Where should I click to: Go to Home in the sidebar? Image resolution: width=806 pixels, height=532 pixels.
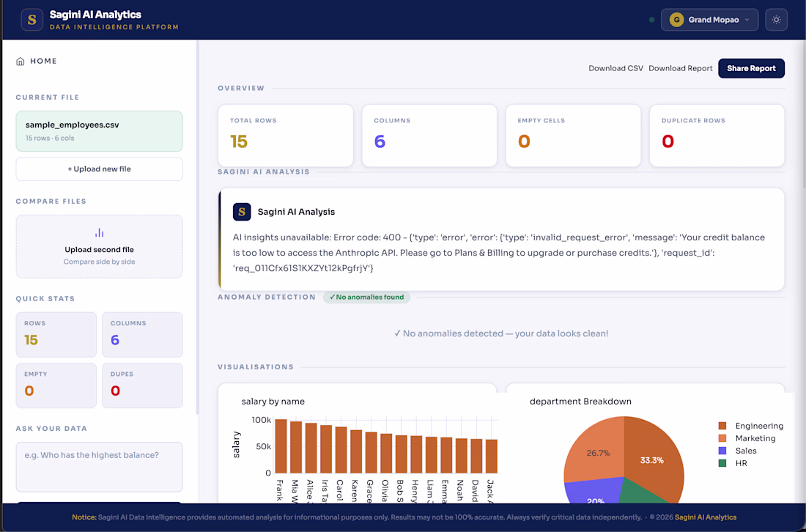(x=37, y=61)
